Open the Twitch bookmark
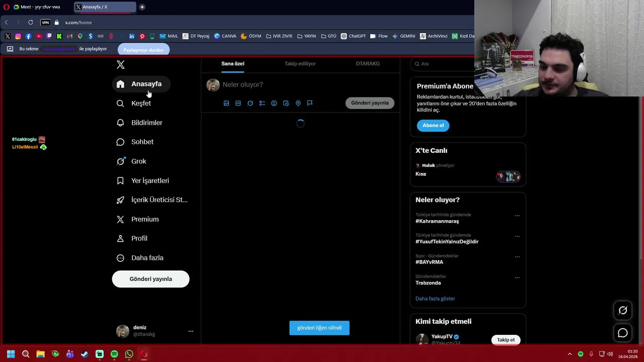The height and width of the screenshot is (362, 644). 49,36
